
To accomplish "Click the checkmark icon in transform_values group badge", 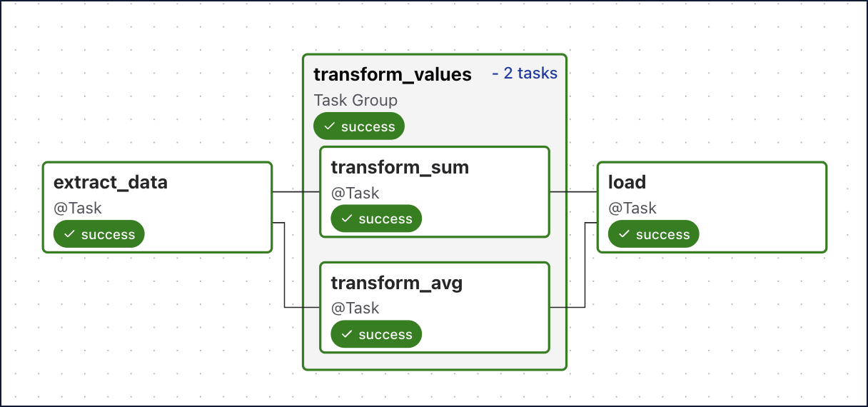I will 330,126.
